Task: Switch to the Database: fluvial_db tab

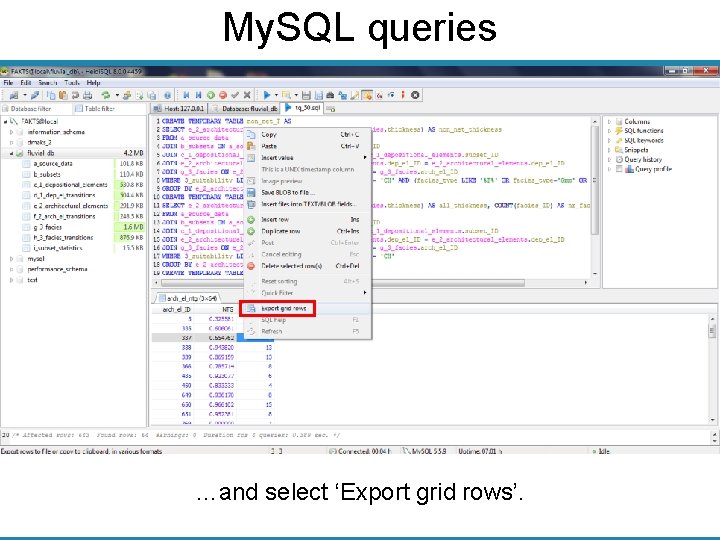Action: pyautogui.click(x=244, y=109)
